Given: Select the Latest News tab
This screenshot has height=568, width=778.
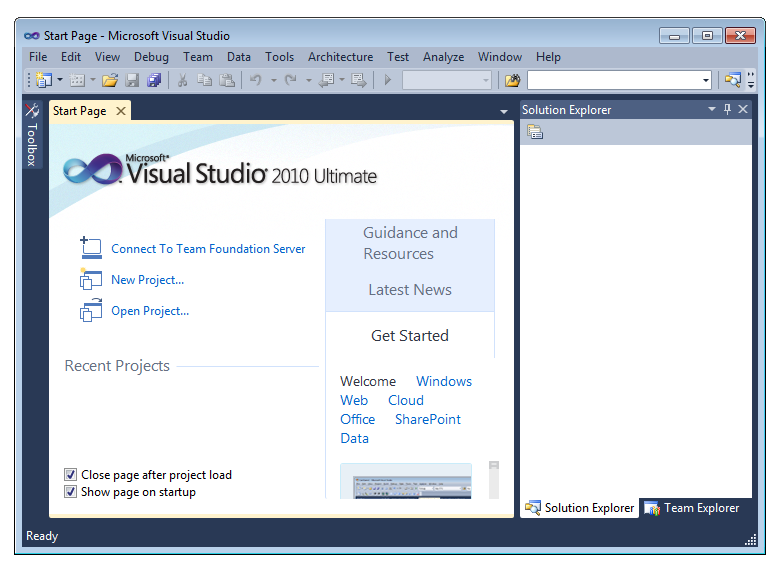Looking at the screenshot, I should [410, 290].
